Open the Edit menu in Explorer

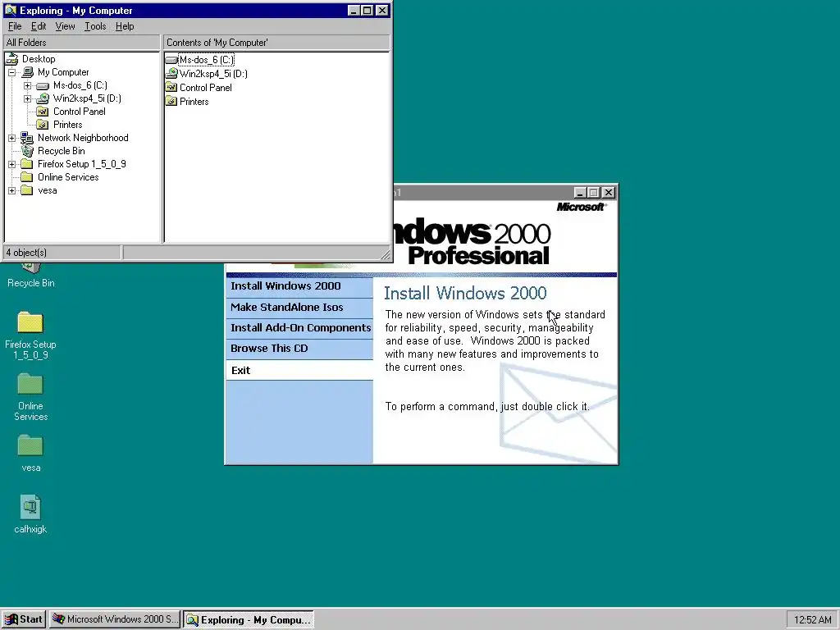(x=38, y=26)
